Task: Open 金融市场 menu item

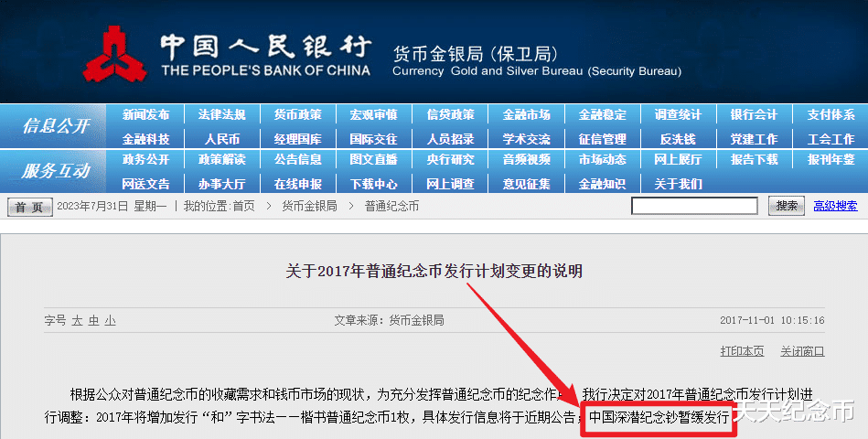Action: [x=526, y=114]
